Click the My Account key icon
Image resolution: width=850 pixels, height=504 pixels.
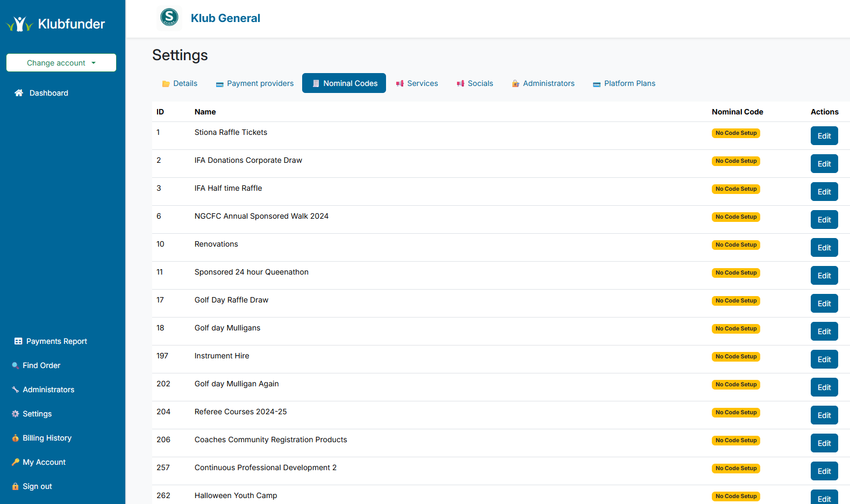click(16, 462)
